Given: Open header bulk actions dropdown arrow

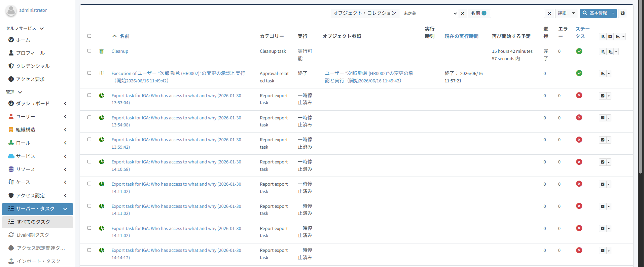Looking at the screenshot, I should tap(623, 37).
